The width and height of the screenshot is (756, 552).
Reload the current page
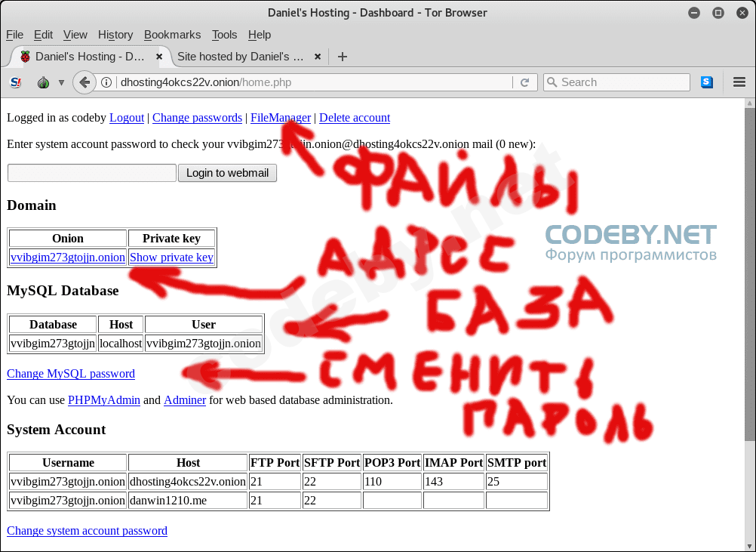point(525,82)
